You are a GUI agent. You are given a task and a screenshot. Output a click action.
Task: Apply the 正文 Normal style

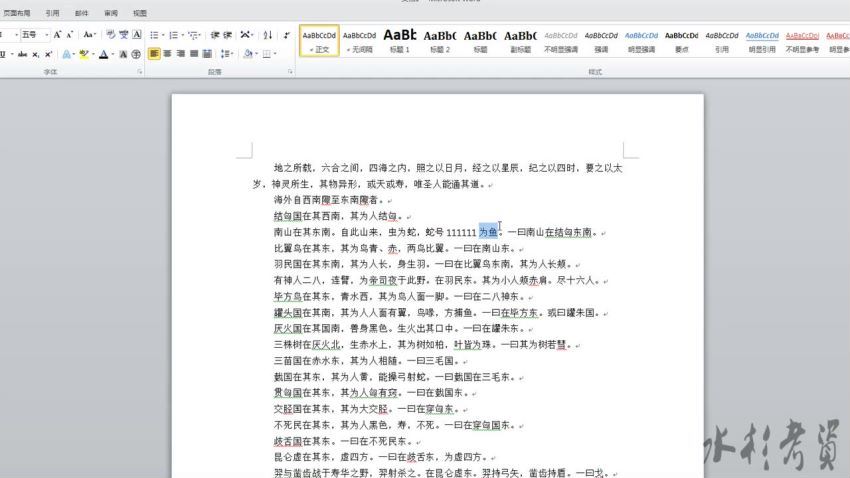pyautogui.click(x=319, y=41)
